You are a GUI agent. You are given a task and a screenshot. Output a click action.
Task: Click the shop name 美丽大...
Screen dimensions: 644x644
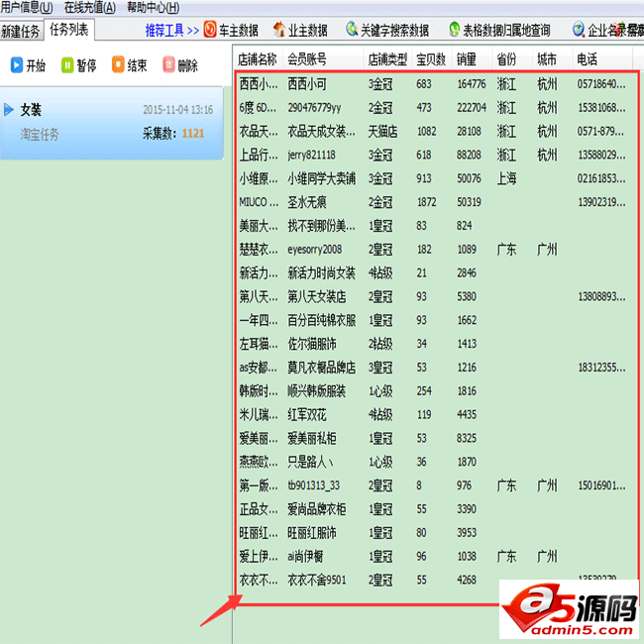(259, 226)
